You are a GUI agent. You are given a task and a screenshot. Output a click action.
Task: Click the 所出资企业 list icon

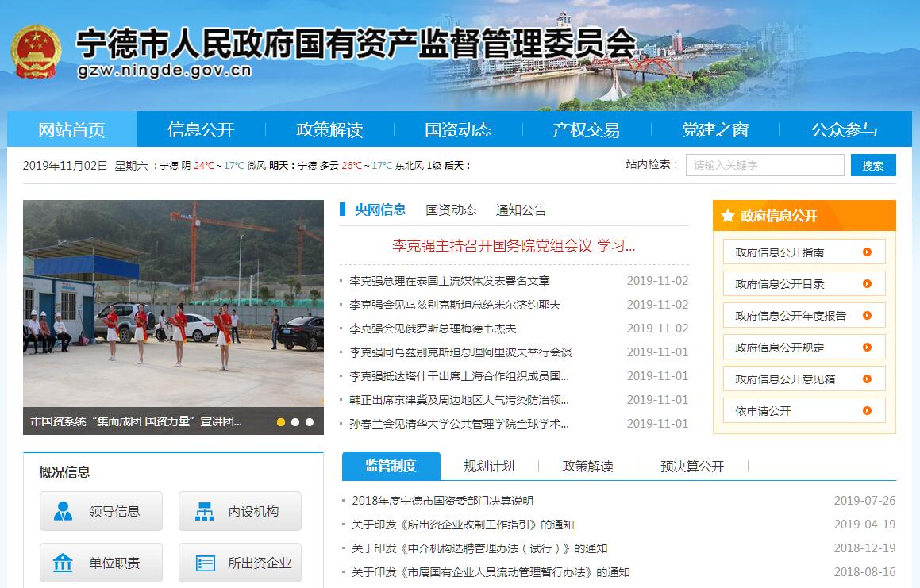click(x=205, y=563)
